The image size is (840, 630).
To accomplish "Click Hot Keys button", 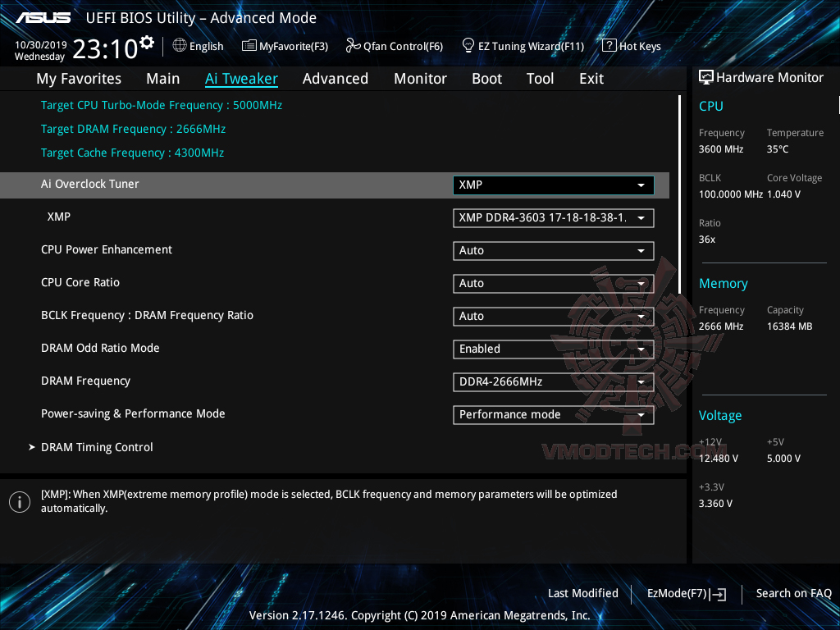I will (632, 46).
